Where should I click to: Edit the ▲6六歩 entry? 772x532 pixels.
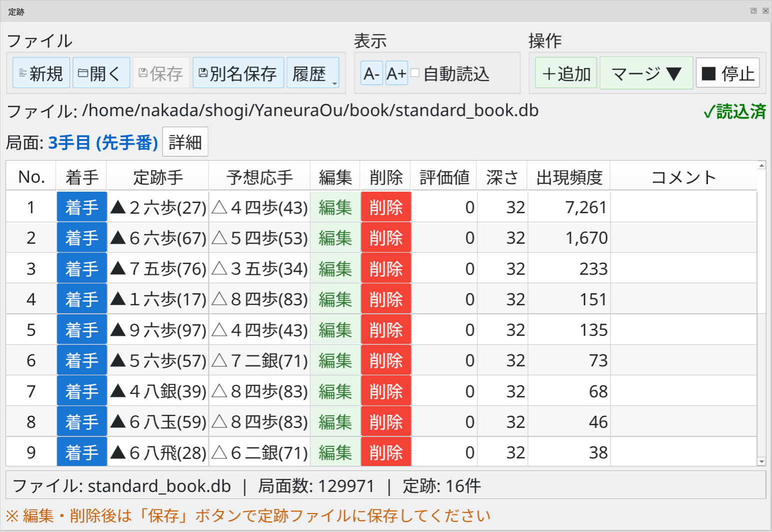[x=335, y=238]
